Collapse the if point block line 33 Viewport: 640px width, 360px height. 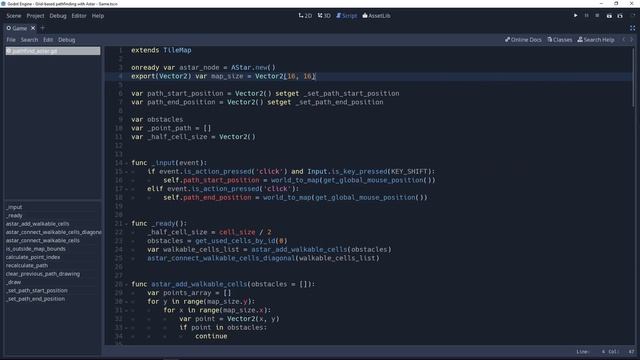[x=126, y=328]
